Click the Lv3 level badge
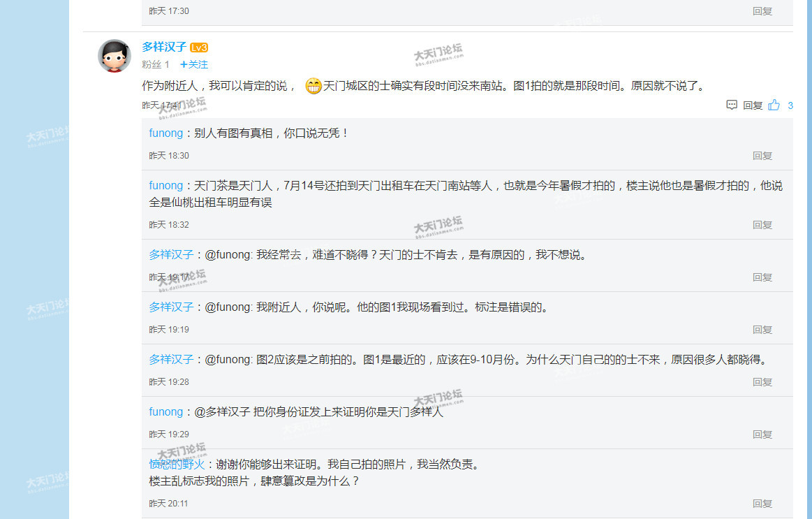This screenshot has height=519, width=812. click(199, 47)
